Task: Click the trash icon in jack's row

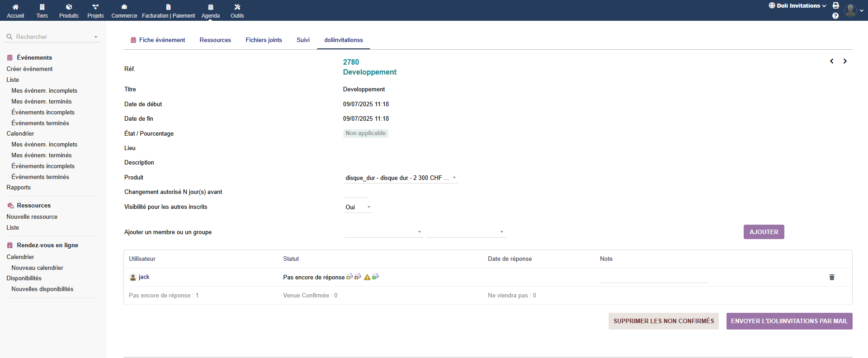Action: pos(831,277)
